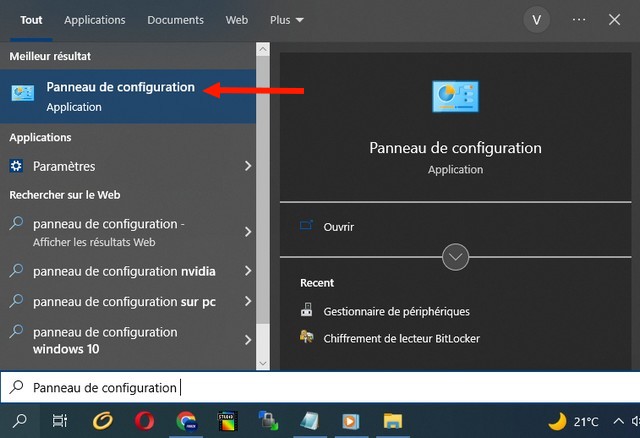Click the large Panneau de configuration preview icon
The height and width of the screenshot is (438, 640).
click(455, 98)
